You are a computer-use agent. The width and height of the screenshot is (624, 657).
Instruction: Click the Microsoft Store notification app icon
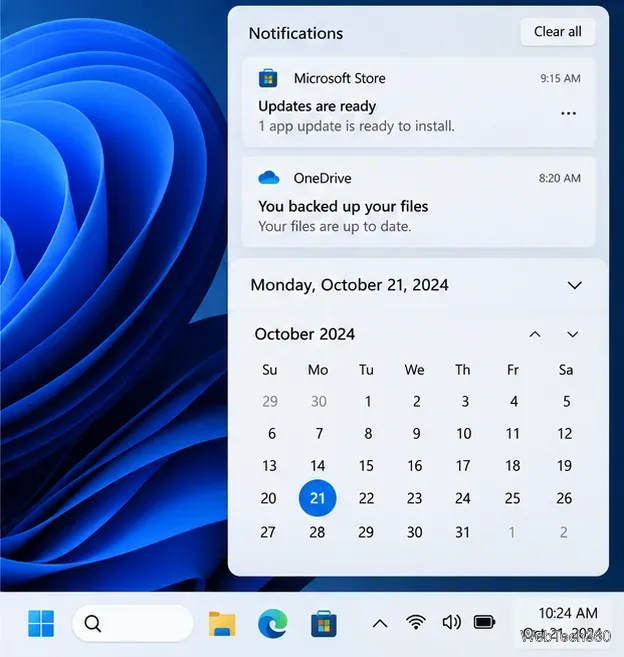(x=268, y=78)
